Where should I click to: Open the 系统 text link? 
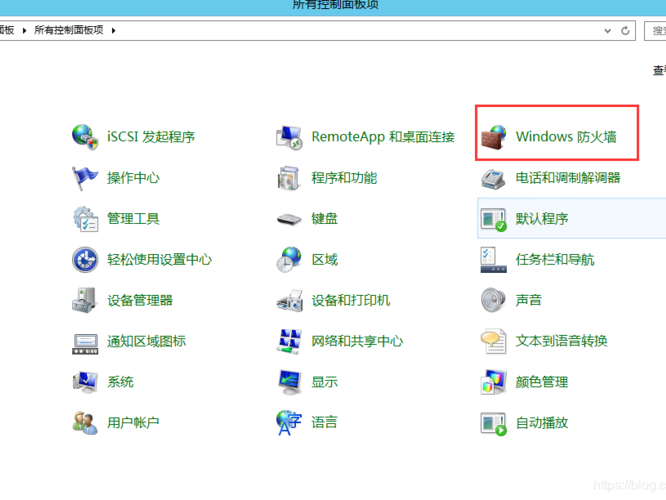[x=120, y=382]
